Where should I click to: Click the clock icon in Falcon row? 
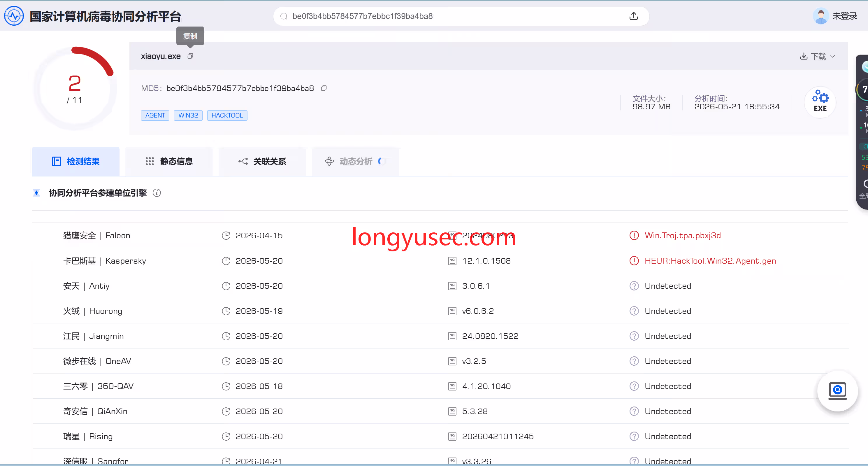pos(226,235)
